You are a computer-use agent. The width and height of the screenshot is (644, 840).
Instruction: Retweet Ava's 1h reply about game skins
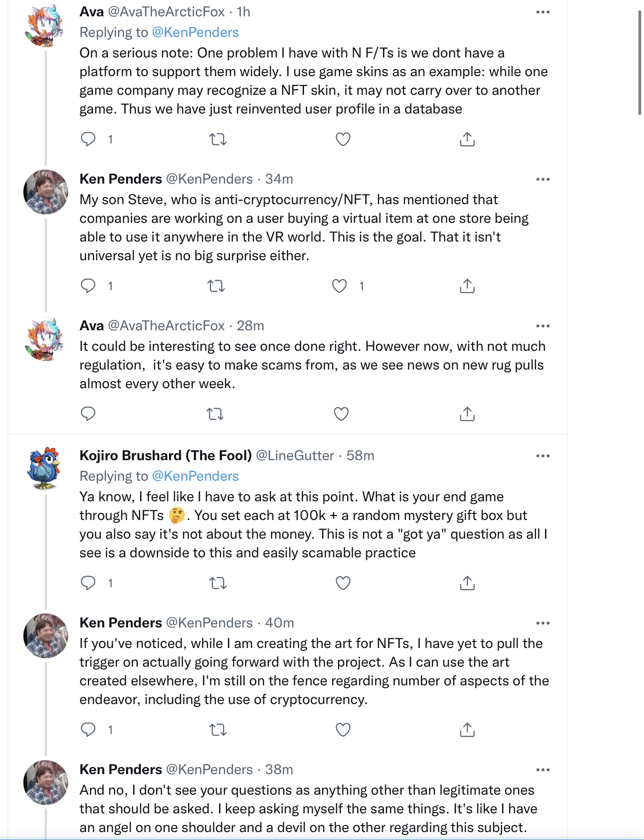(218, 139)
